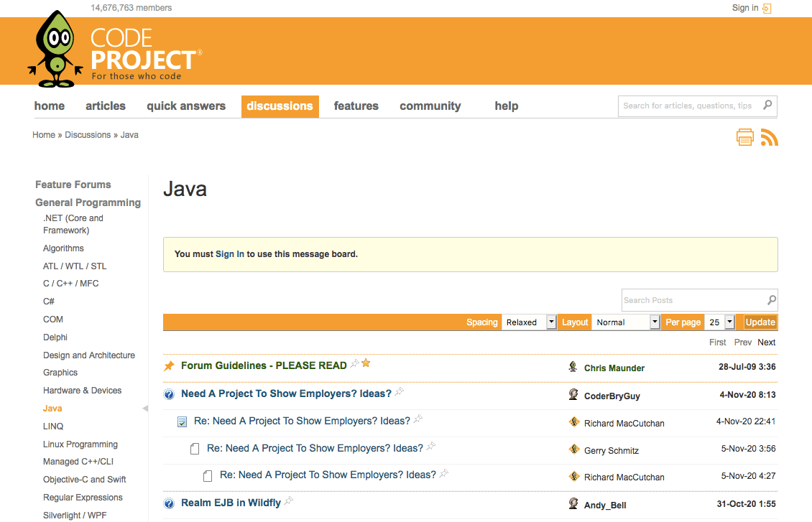This screenshot has height=522, width=812.
Task: Click the Sign In link in the notice
Action: (229, 254)
